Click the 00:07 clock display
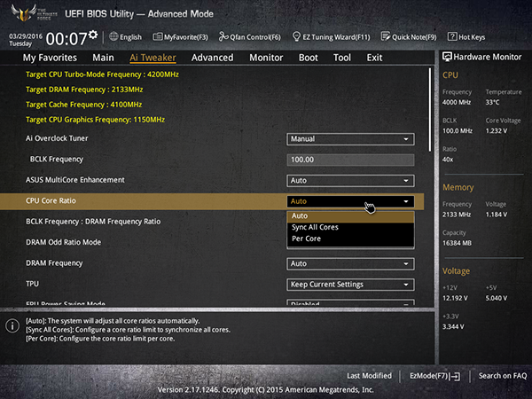 tap(66, 39)
